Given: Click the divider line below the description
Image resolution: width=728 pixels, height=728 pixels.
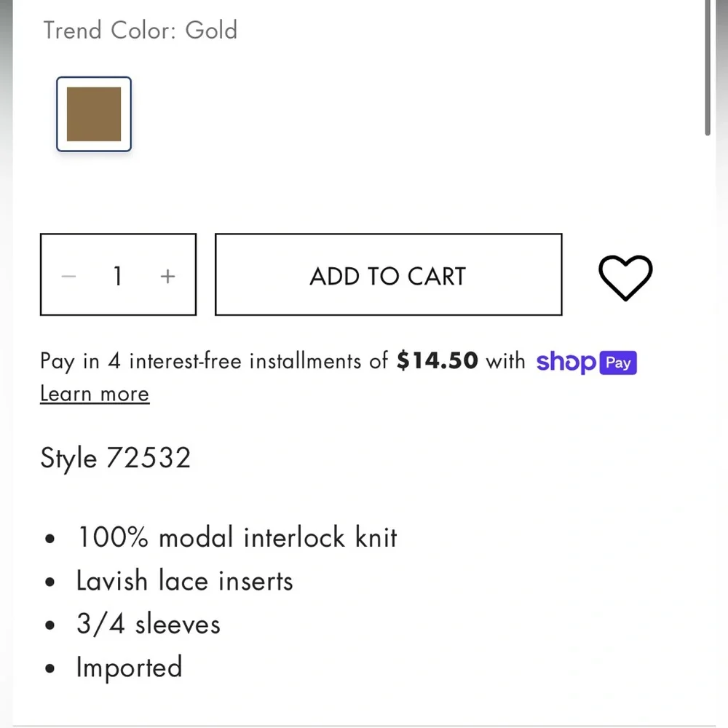Looking at the screenshot, I should tap(364, 726).
